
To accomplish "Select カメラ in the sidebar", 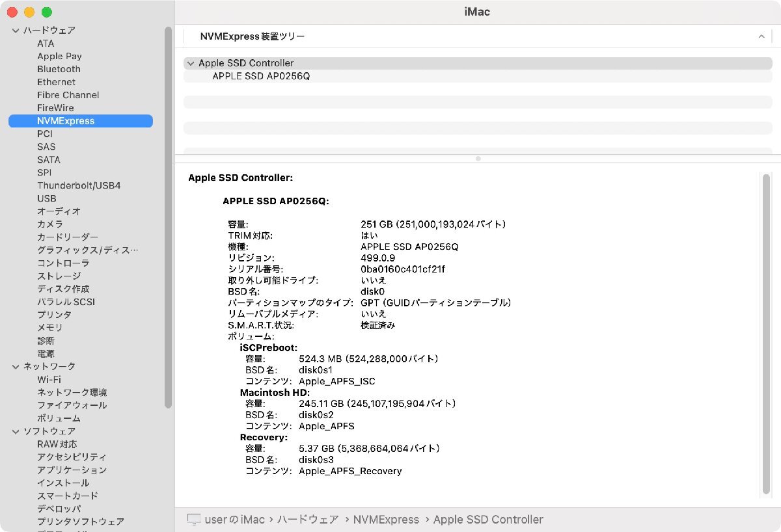I will coord(50,224).
